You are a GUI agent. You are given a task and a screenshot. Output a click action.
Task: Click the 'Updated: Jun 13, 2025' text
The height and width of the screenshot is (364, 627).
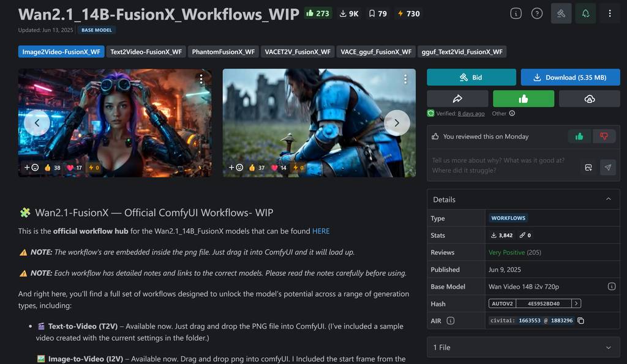[x=45, y=30]
